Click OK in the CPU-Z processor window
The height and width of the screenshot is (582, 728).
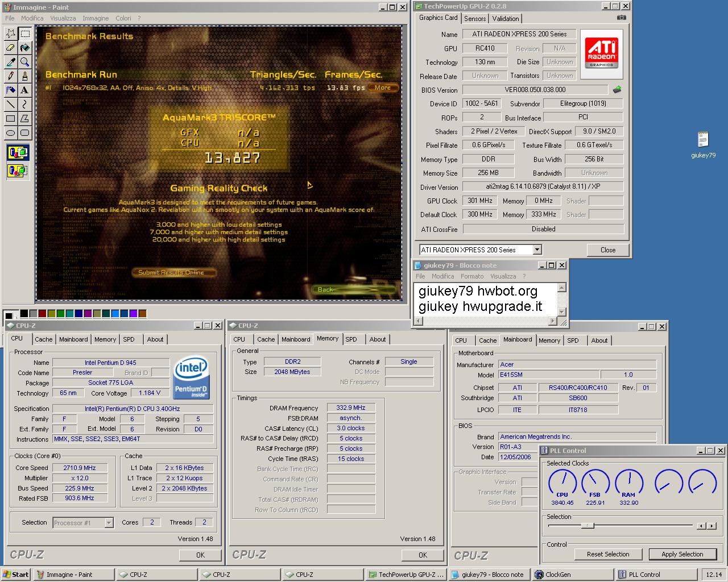tap(201, 555)
